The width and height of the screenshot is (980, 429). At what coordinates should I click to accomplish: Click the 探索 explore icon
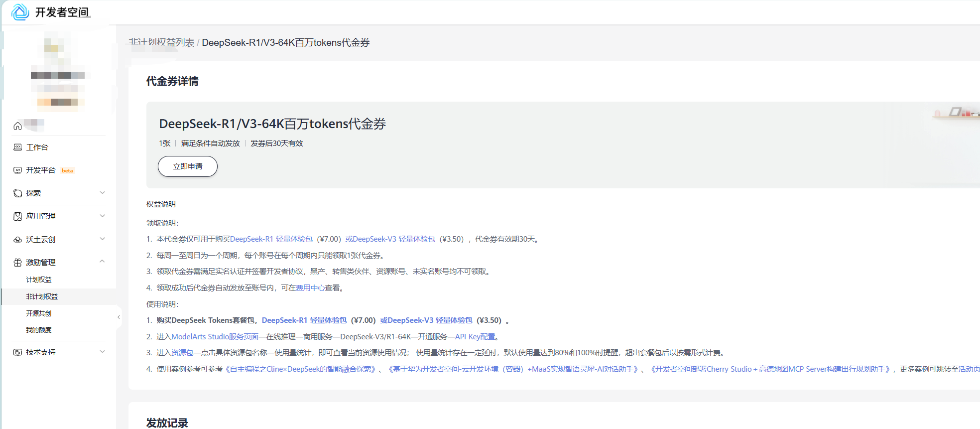coord(17,193)
